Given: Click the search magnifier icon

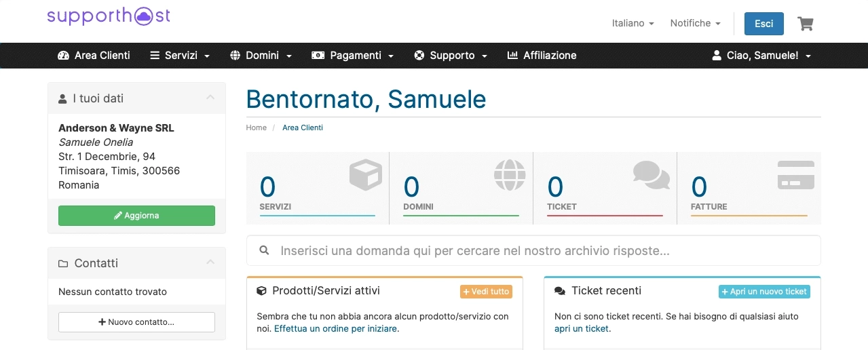Looking at the screenshot, I should click(x=265, y=251).
